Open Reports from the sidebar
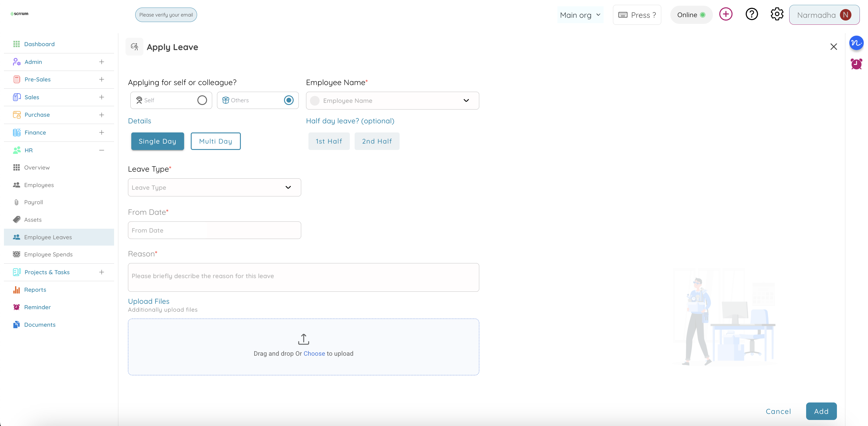 coord(35,290)
